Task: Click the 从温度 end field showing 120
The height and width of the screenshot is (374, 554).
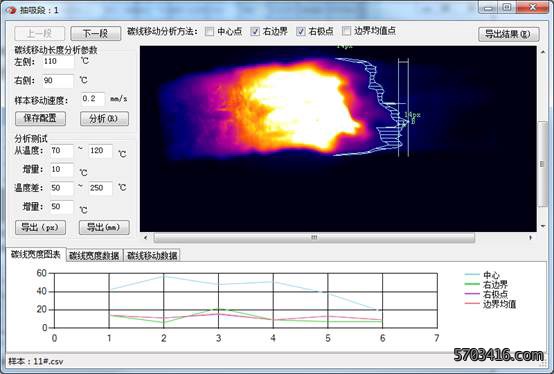Action: tap(100, 151)
